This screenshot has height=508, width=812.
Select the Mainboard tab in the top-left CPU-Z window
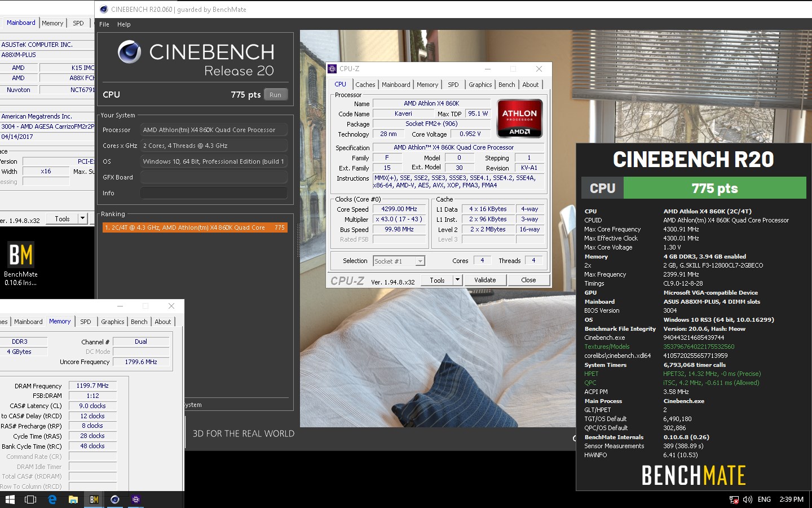[21, 23]
